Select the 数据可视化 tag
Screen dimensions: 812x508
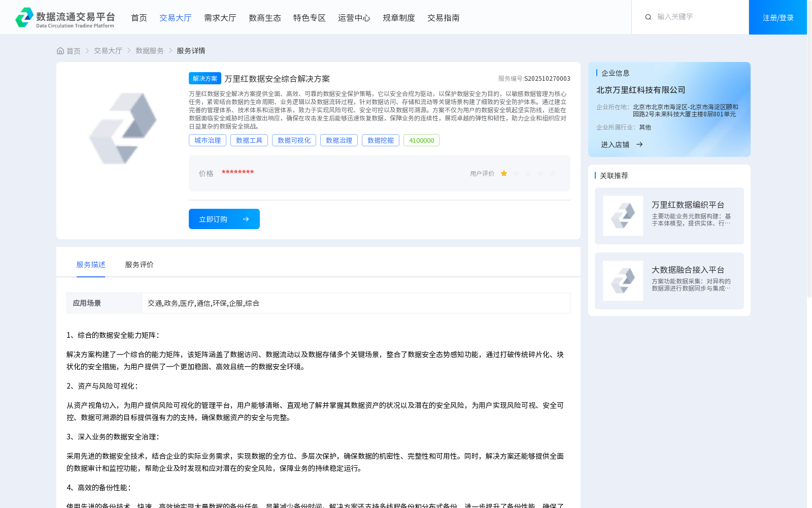point(294,140)
